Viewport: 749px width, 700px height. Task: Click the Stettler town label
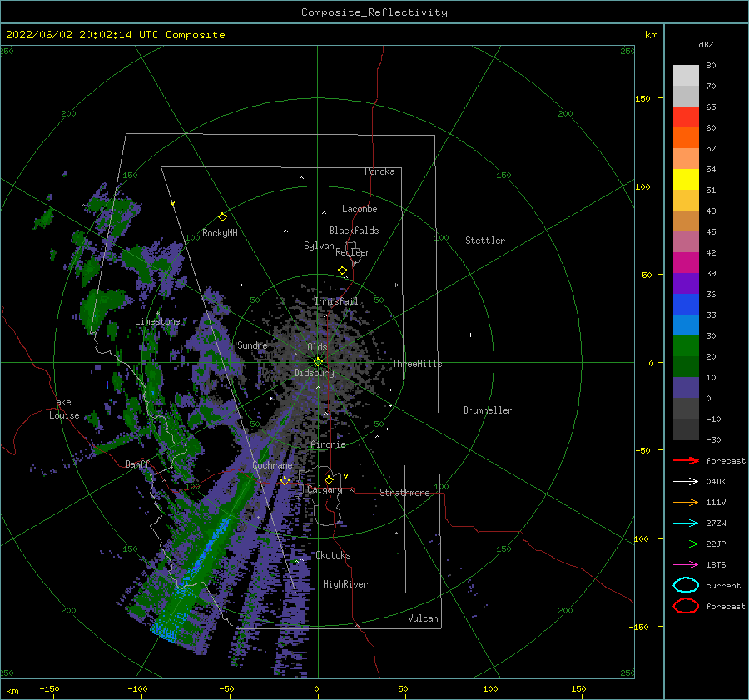(485, 241)
